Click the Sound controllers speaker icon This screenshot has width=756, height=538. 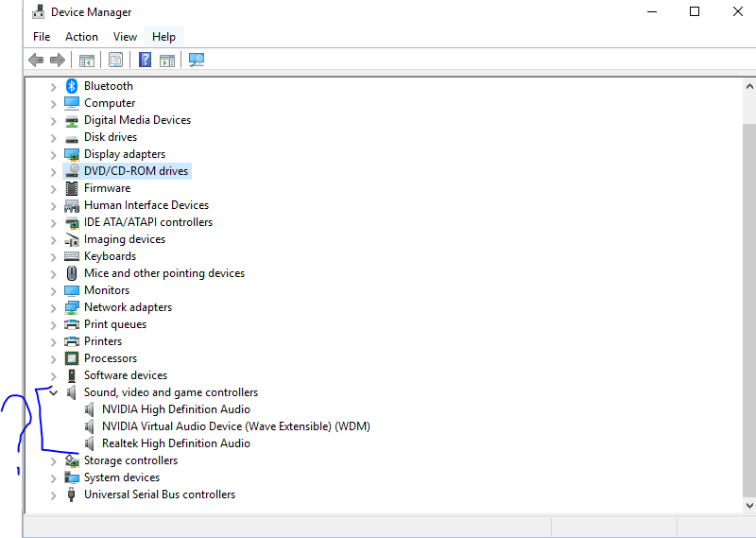coord(72,392)
